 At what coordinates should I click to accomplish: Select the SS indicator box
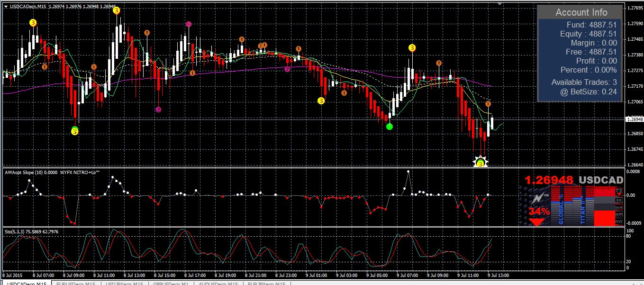tap(618, 200)
